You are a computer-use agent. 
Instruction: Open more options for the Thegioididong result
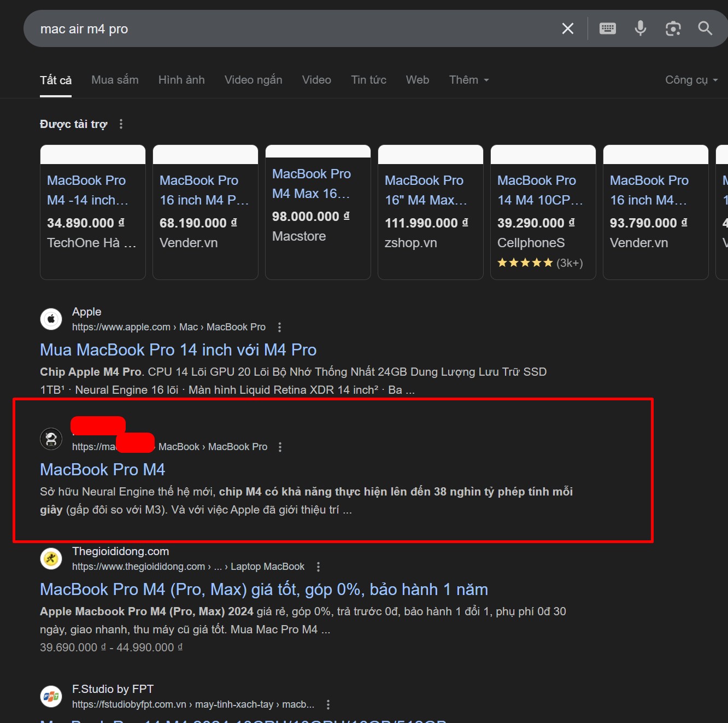pyautogui.click(x=318, y=567)
